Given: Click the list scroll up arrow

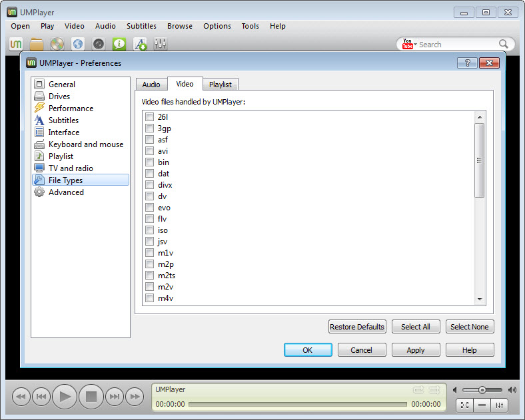Looking at the screenshot, I should click(480, 117).
